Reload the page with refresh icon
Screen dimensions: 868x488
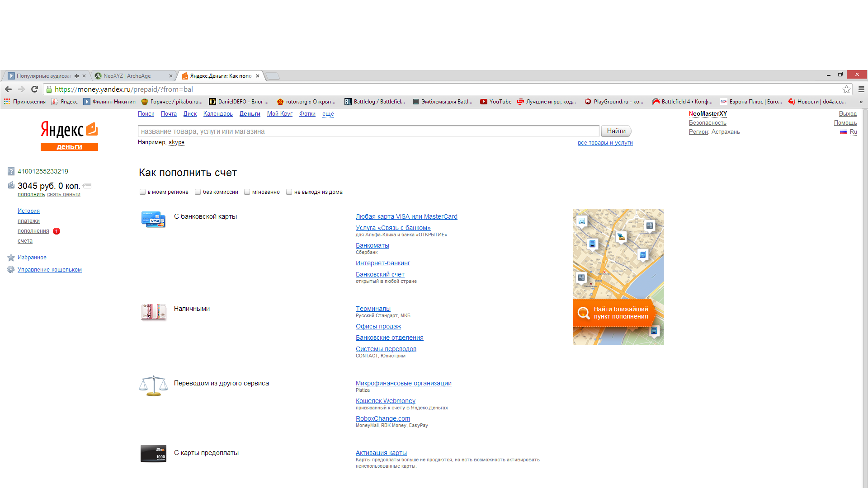pos(34,89)
